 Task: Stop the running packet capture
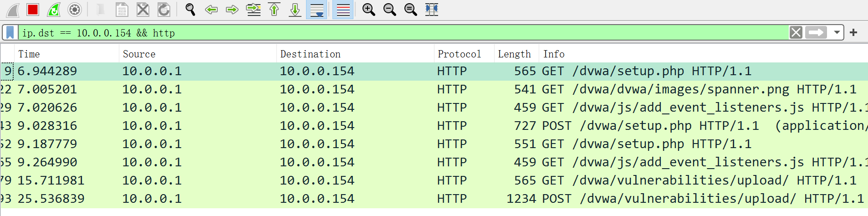click(x=33, y=10)
